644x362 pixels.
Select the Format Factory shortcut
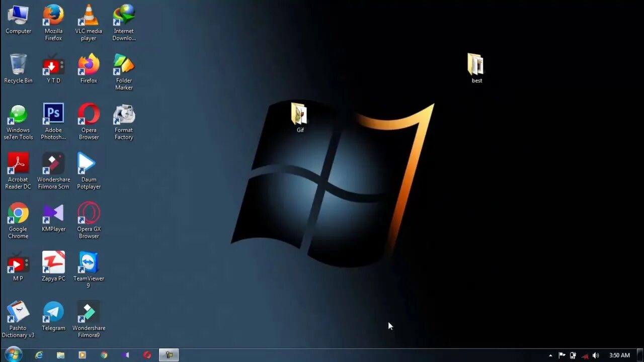click(124, 122)
